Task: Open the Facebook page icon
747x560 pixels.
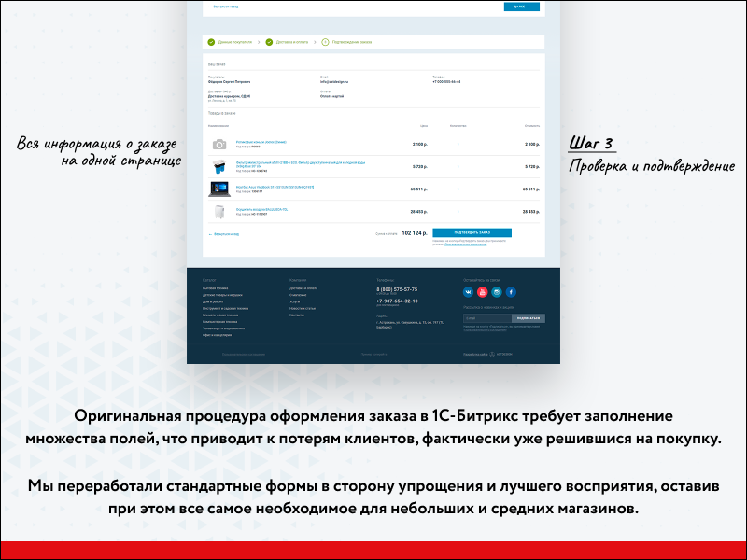Action: 511,292
